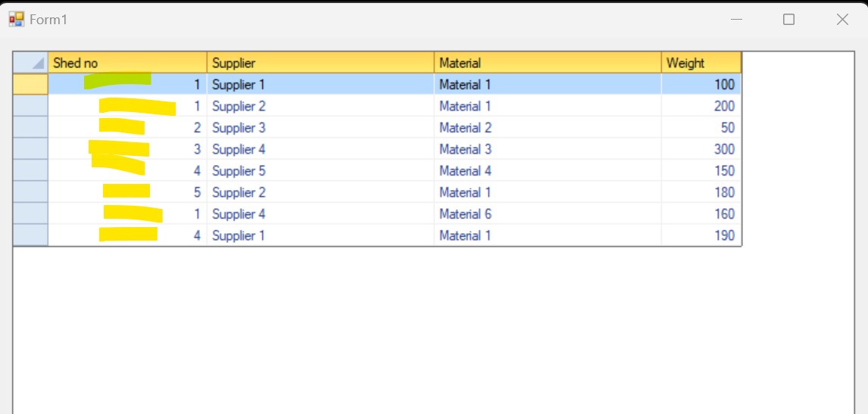The image size is (868, 414).
Task: Sort by the Shed no column header
Action: click(127, 63)
